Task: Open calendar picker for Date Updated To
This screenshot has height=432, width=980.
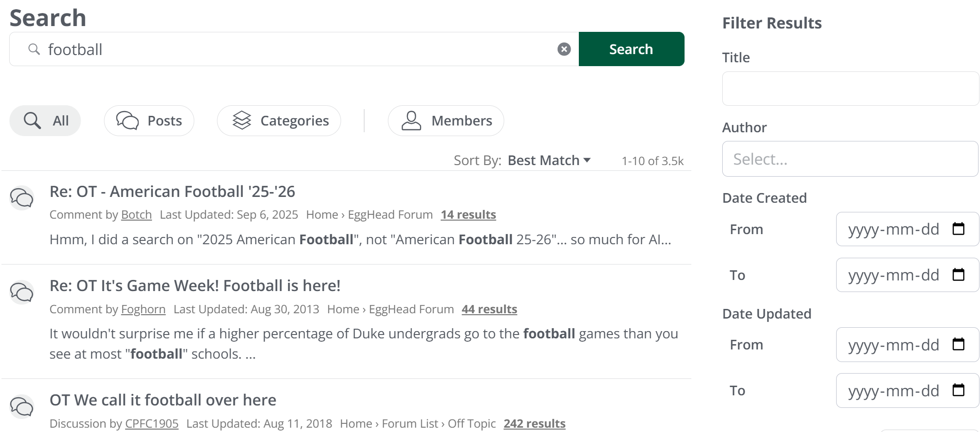Action: [958, 390]
